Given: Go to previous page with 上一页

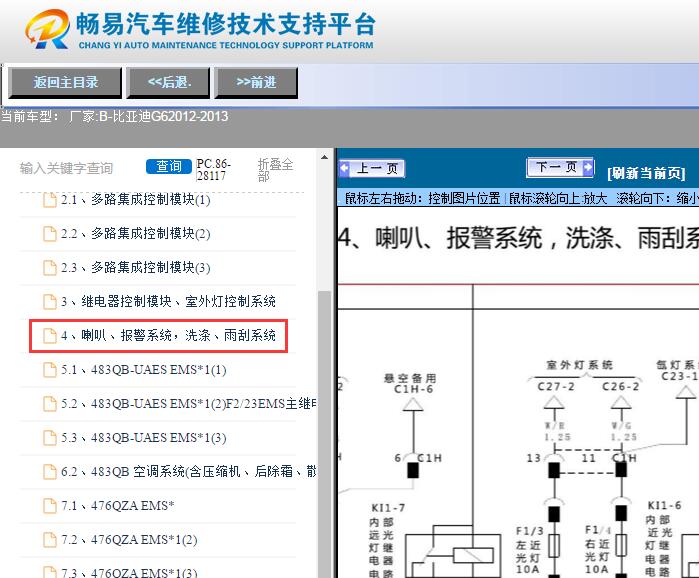Looking at the screenshot, I should click(x=372, y=168).
